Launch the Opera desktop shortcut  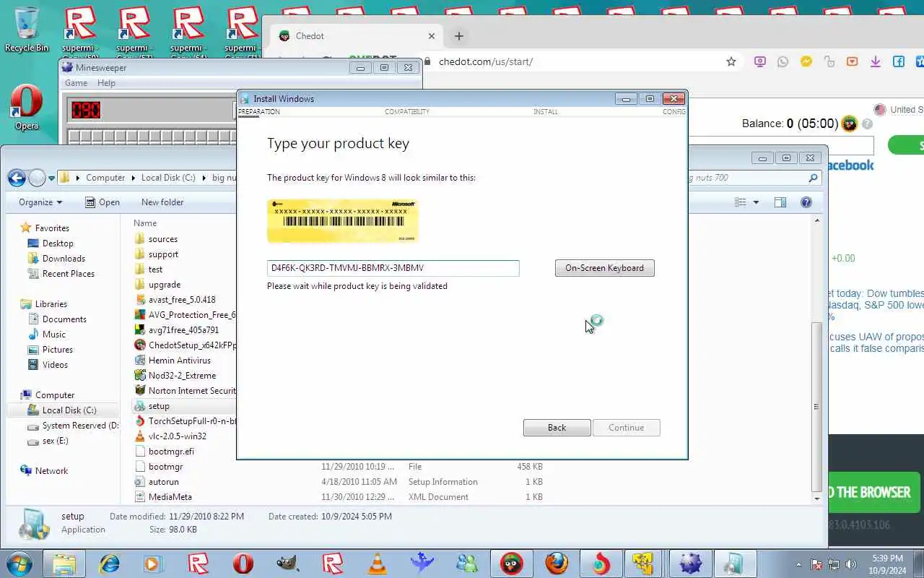(x=27, y=107)
